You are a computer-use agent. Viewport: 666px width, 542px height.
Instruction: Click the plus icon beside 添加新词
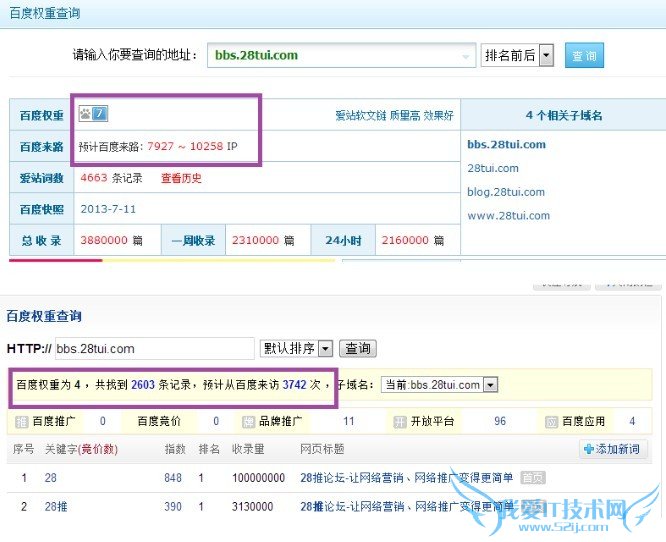pos(589,449)
